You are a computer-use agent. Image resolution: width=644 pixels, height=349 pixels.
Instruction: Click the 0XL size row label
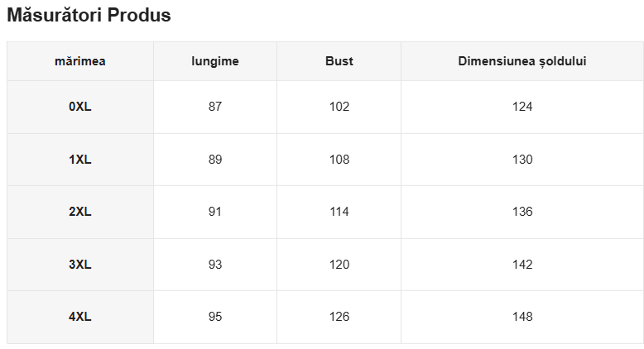(80, 107)
